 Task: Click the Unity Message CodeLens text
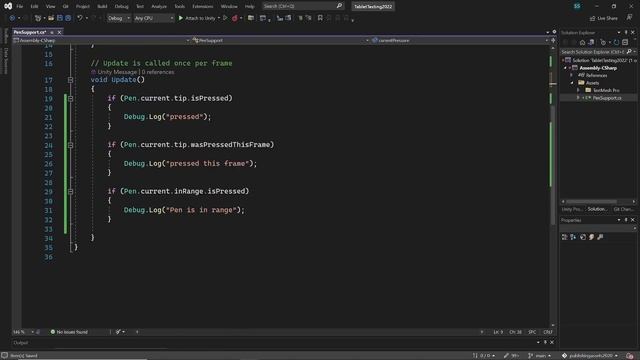(117, 72)
